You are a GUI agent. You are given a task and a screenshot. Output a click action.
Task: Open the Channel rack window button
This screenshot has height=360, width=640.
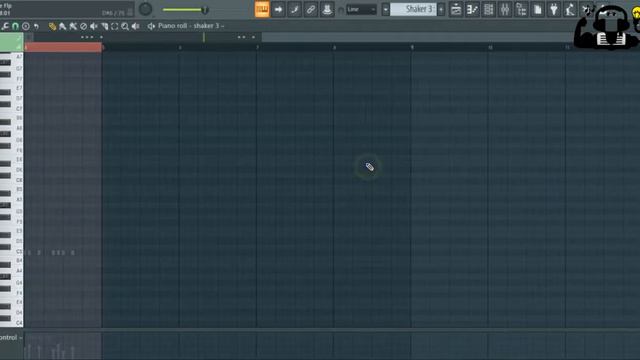(x=489, y=9)
